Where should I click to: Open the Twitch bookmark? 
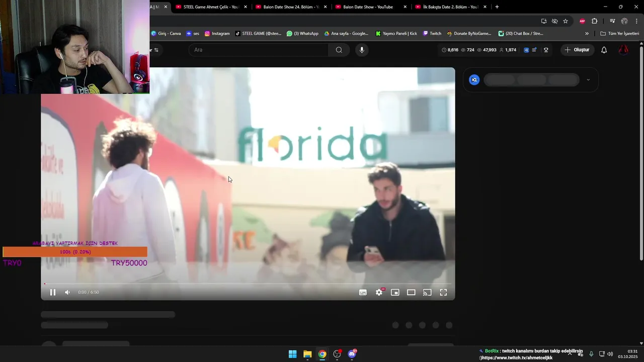coord(432,34)
